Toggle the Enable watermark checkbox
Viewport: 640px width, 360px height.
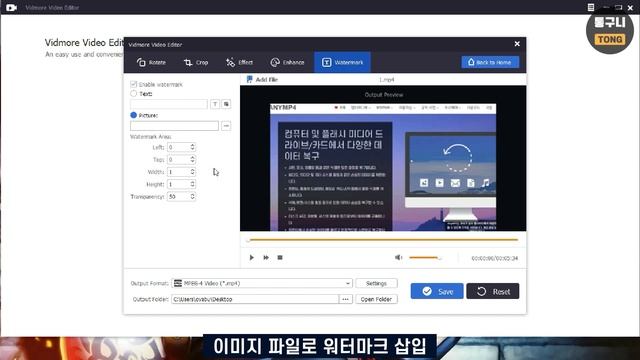coord(133,84)
